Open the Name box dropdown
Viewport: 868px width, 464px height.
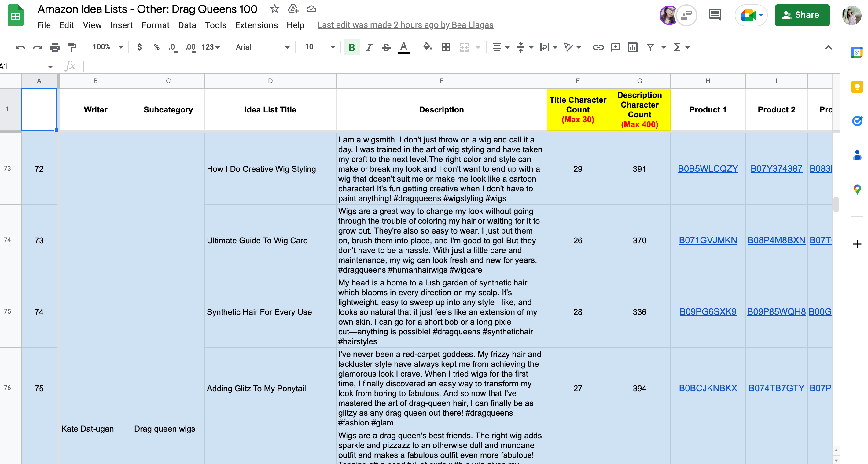[x=50, y=67]
